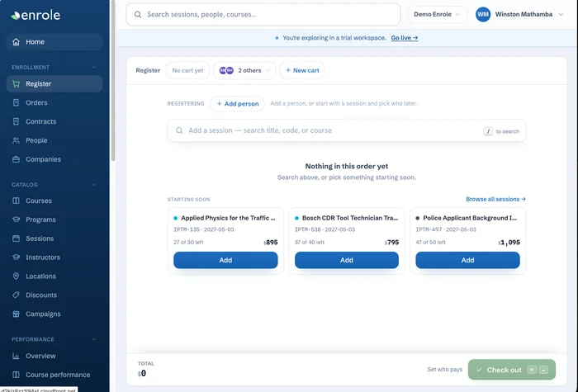578x392 pixels.
Task: Click Add person button
Action: 238,104
